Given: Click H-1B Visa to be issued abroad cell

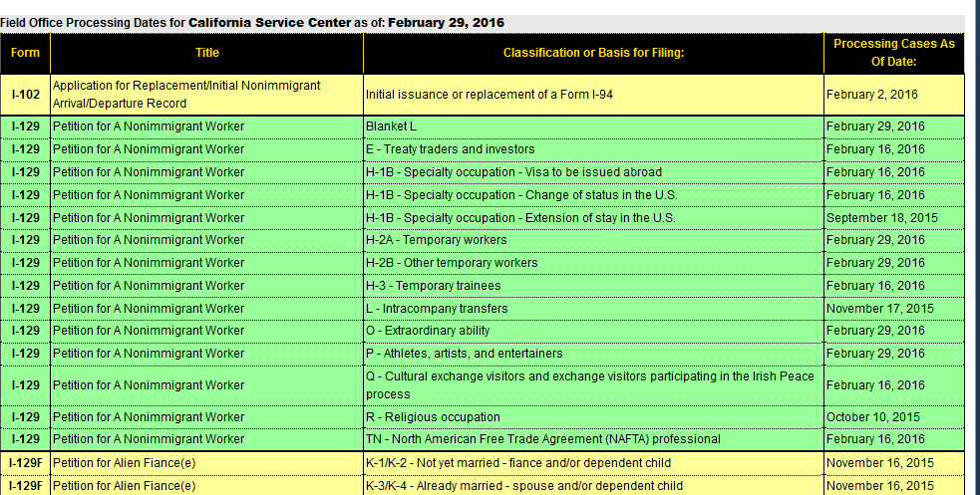Looking at the screenshot, I should 593,172.
